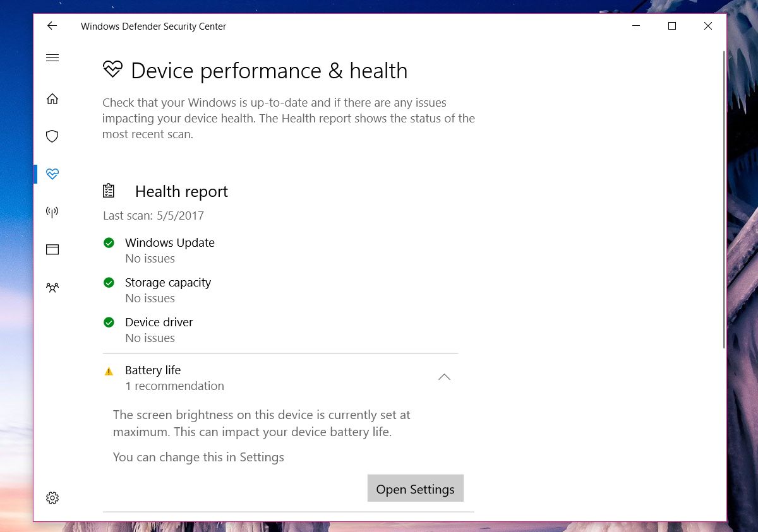The image size is (758, 532).
Task: Click green check icon next to Device driver
Action: 109,322
